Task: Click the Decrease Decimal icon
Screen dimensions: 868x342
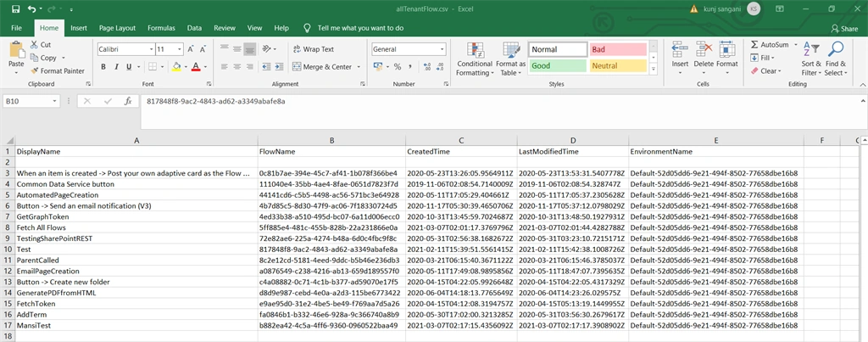Action: point(441,66)
